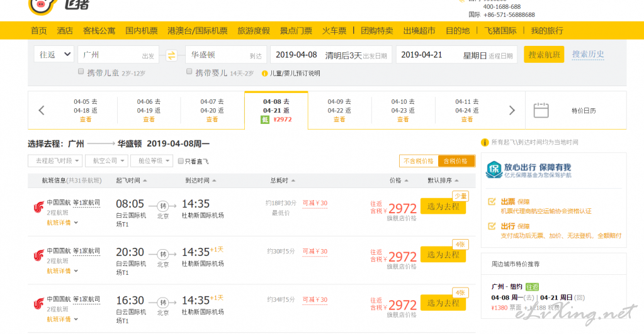Click 选为去程 for the 16:30 flight

(443, 303)
